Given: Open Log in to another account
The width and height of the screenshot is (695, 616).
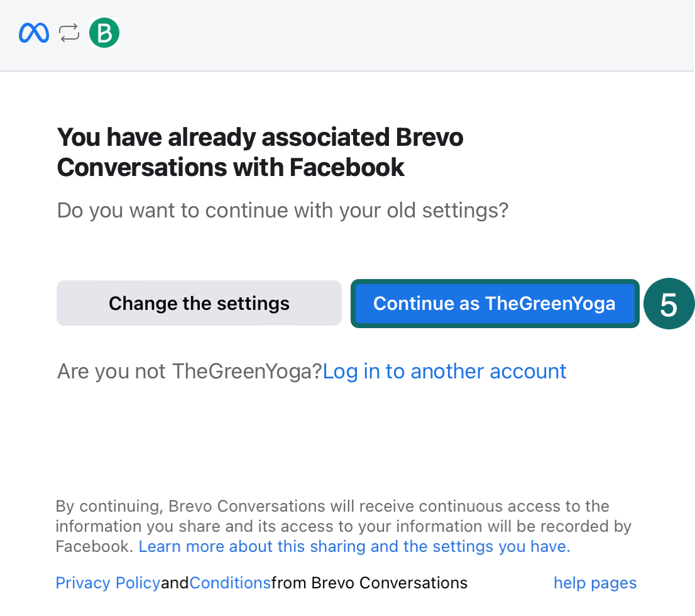Looking at the screenshot, I should pyautogui.click(x=444, y=371).
